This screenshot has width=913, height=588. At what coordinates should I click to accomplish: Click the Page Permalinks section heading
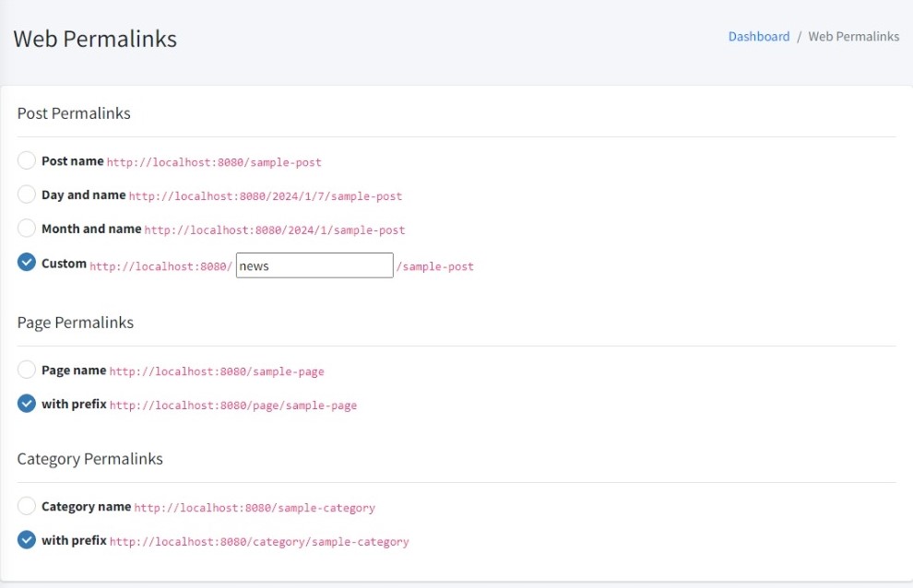pos(76,323)
